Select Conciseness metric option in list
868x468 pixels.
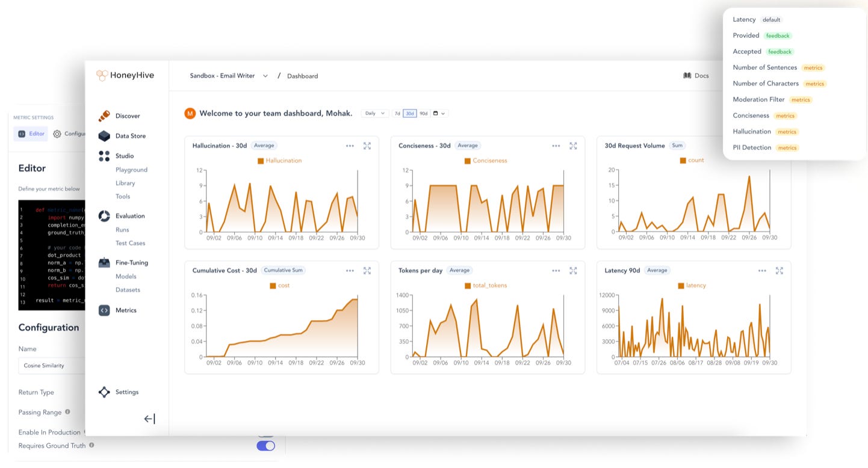pyautogui.click(x=764, y=115)
